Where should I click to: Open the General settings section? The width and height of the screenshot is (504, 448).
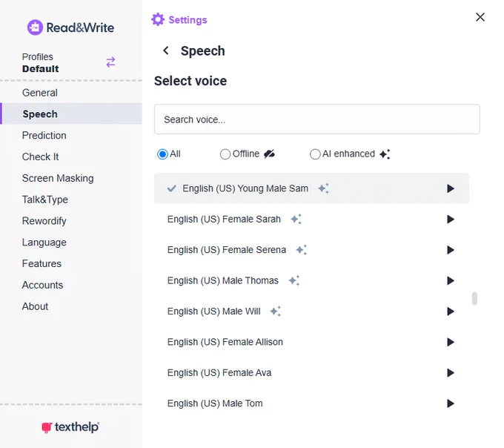(x=71, y=93)
